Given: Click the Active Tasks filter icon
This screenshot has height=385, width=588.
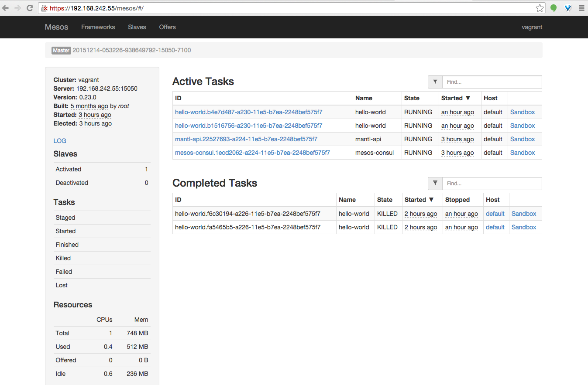Looking at the screenshot, I should coord(435,82).
